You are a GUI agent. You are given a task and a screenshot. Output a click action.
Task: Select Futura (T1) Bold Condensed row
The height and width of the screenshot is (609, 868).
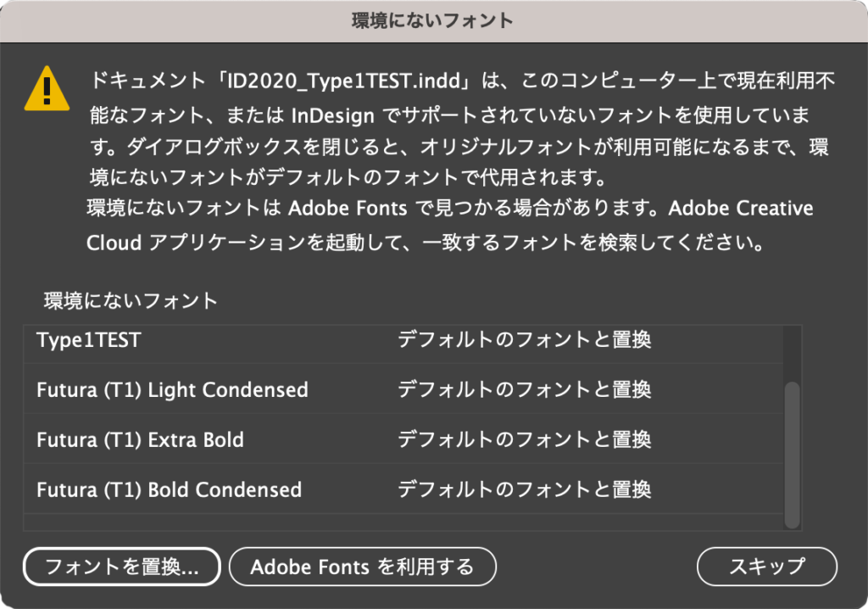[x=169, y=490]
